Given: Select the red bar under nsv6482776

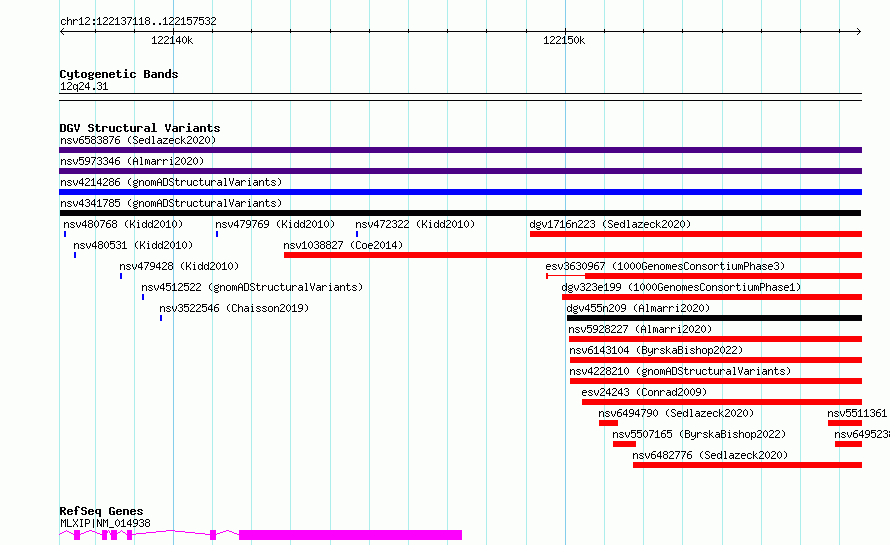Looking at the screenshot, I should (x=748, y=465).
